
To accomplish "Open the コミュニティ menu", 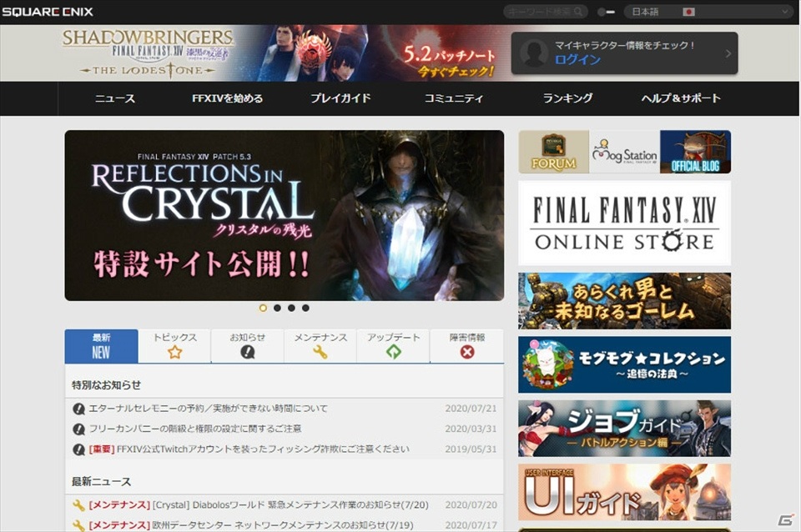I will 454,98.
